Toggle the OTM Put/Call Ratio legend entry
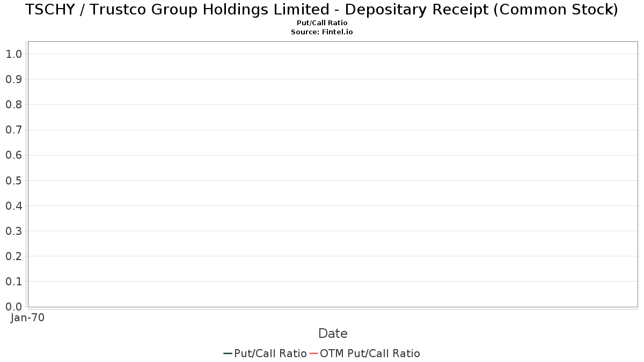The width and height of the screenshot is (644, 362). point(370,353)
